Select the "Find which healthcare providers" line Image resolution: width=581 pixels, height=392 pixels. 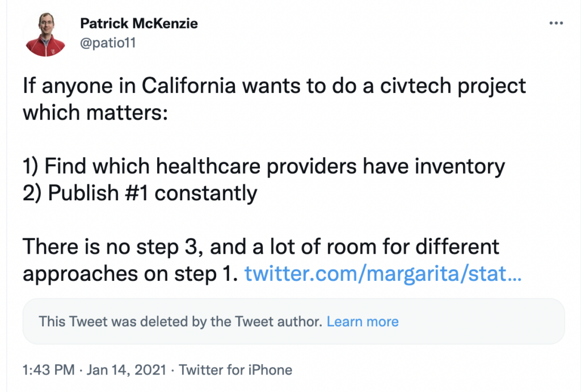point(264,166)
